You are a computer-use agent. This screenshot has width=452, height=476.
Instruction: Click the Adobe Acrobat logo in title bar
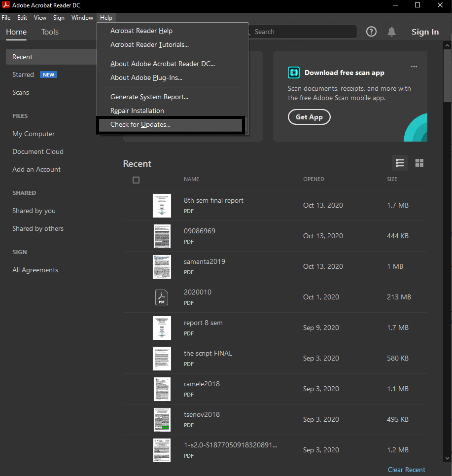pyautogui.click(x=6, y=5)
